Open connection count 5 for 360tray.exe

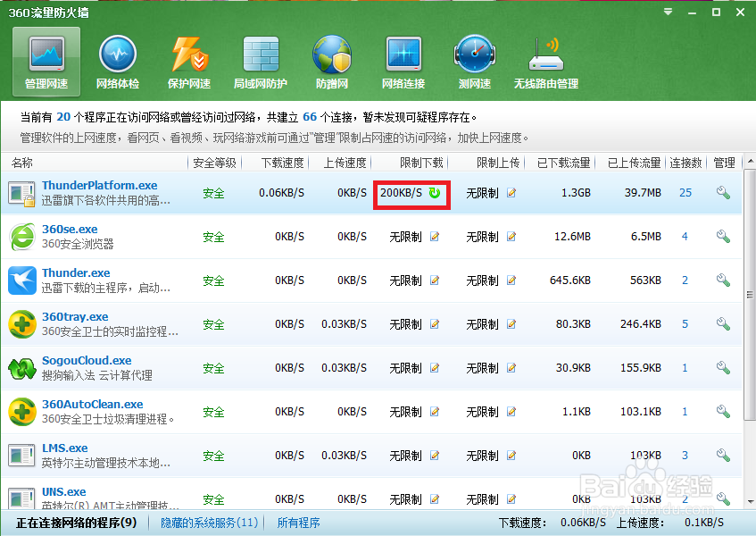pos(685,324)
